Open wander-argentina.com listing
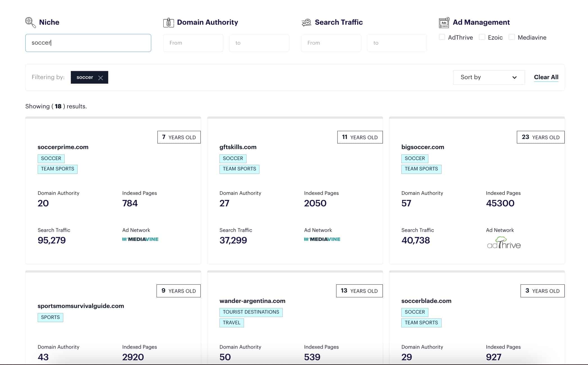Viewport: 588px width, 365px height. click(252, 301)
